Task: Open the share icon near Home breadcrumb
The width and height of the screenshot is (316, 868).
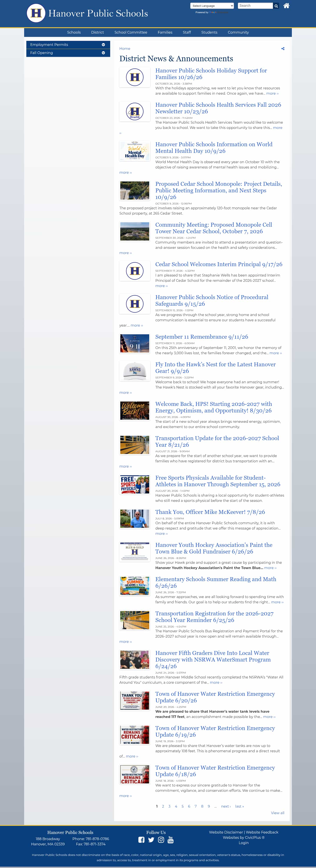Action: click(283, 49)
